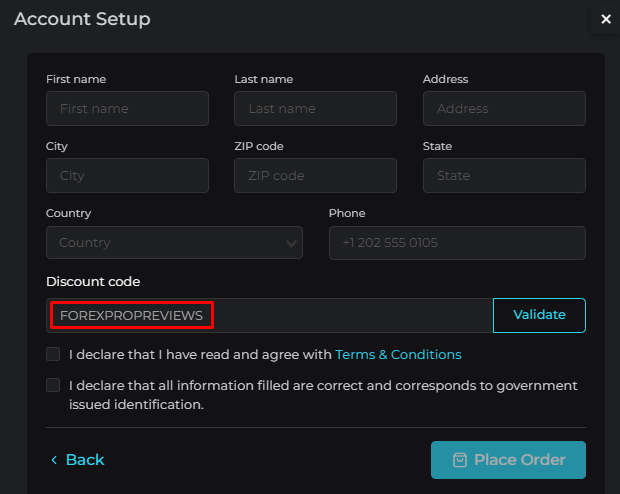Click the Country field's chevron arrow
The image size is (620, 494).
[292, 243]
